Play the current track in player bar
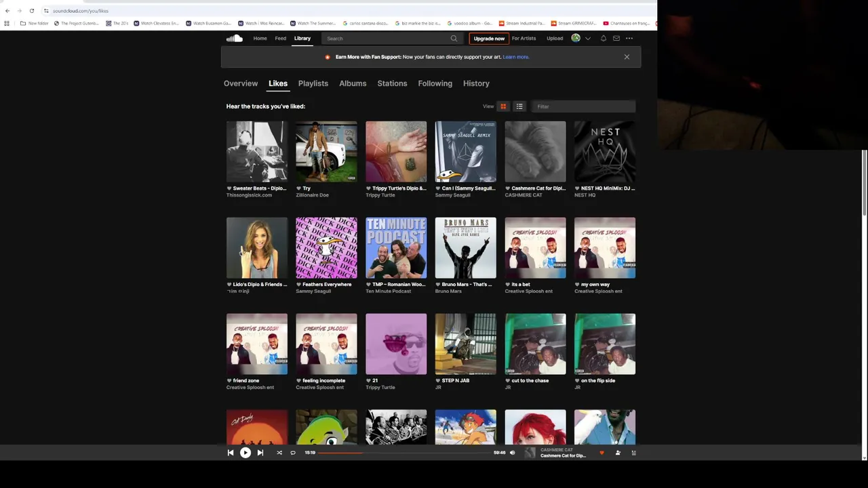 [245, 453]
